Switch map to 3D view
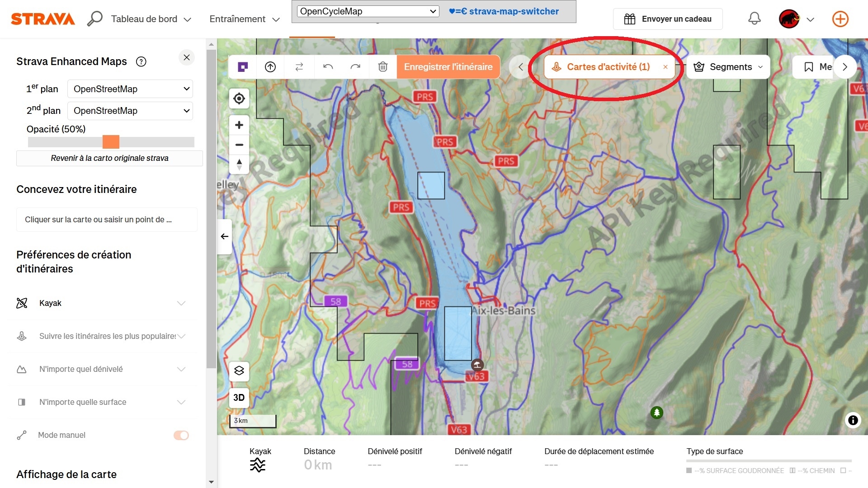 point(239,398)
